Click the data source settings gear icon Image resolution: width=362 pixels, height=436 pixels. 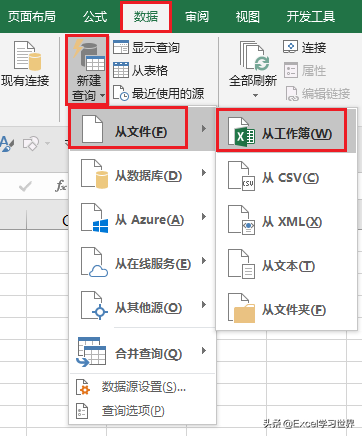(83, 387)
